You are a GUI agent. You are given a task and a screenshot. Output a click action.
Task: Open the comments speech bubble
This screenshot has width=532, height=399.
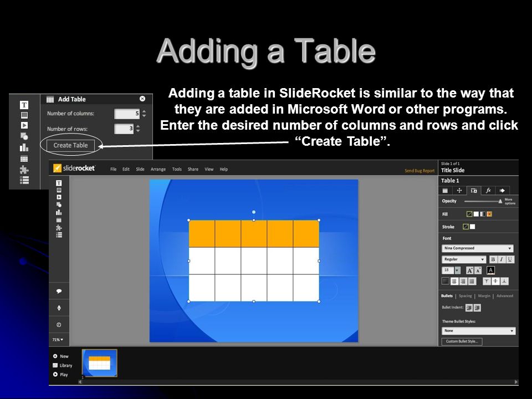point(59,291)
